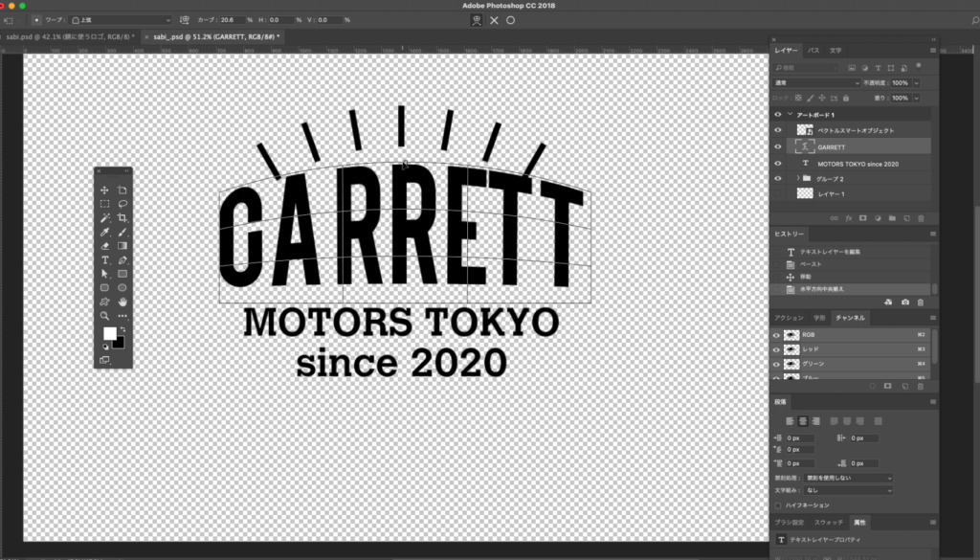
Task: Select the Path Selection arrow tool
Action: coord(104,274)
